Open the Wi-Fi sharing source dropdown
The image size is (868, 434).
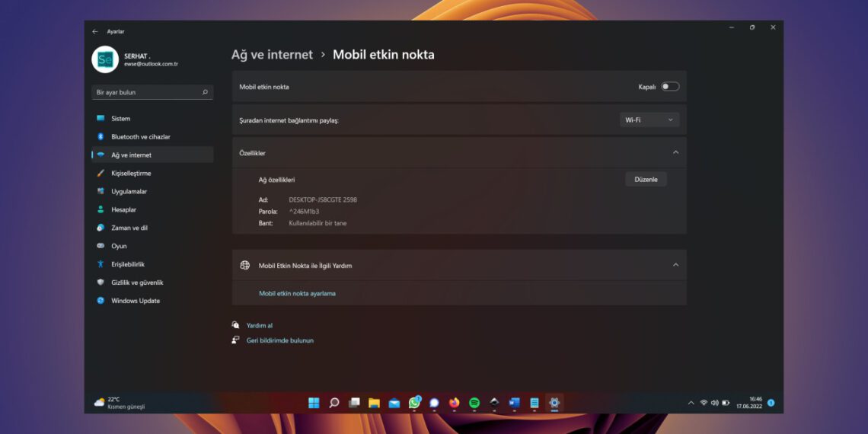pos(649,120)
